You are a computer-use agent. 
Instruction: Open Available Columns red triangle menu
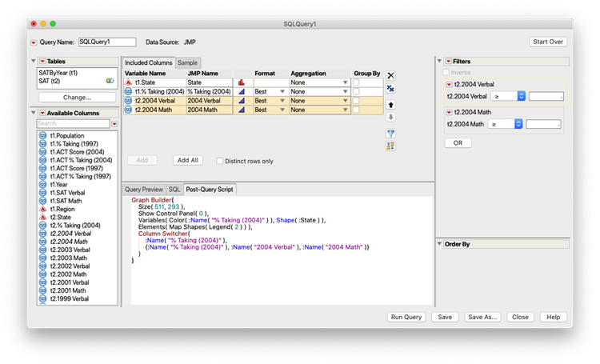click(42, 114)
